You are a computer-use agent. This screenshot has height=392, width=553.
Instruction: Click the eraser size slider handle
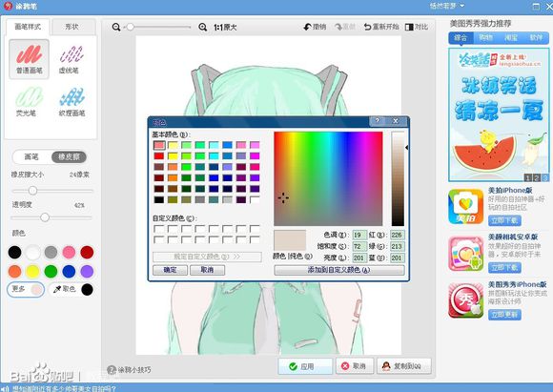[32, 191]
